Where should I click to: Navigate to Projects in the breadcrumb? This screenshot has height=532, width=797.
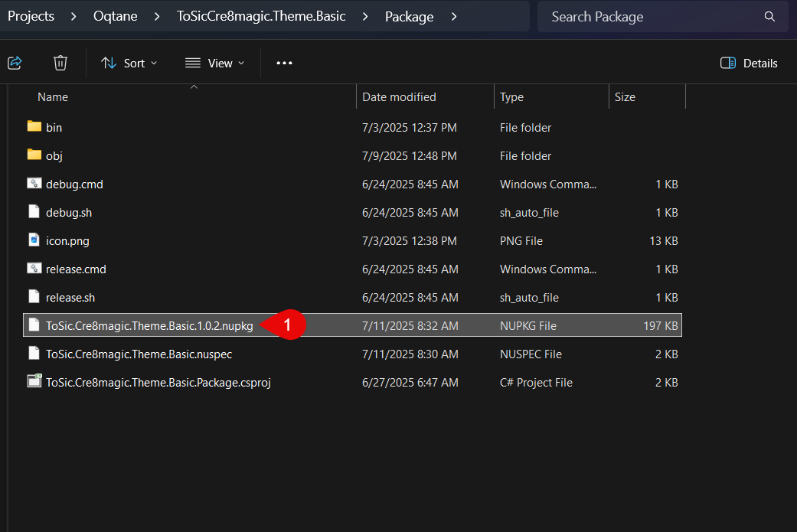tap(31, 16)
